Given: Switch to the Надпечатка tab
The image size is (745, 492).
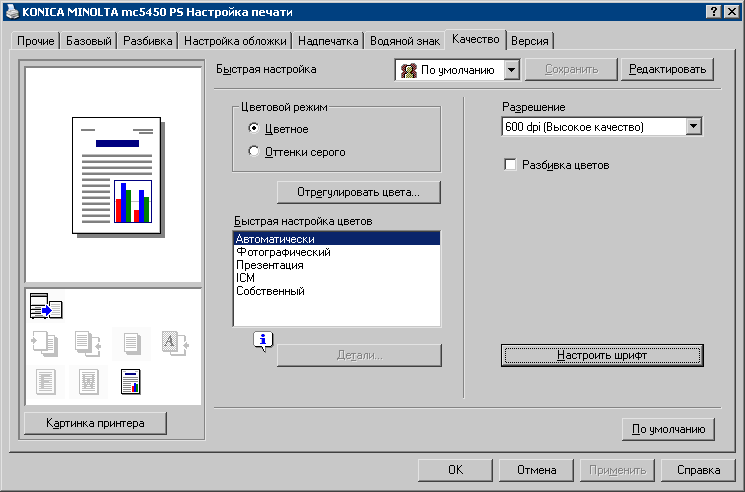Looking at the screenshot, I should 328,41.
